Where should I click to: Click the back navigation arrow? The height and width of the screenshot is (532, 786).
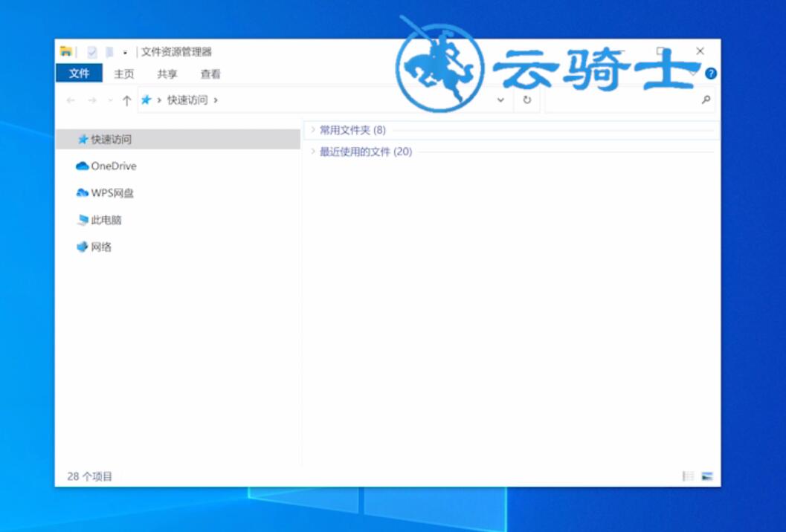tap(71, 100)
